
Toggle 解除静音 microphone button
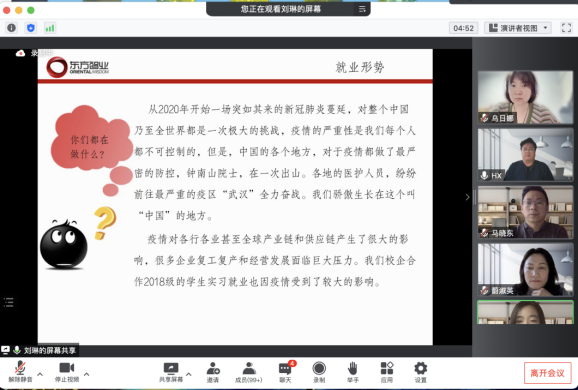click(x=20, y=372)
